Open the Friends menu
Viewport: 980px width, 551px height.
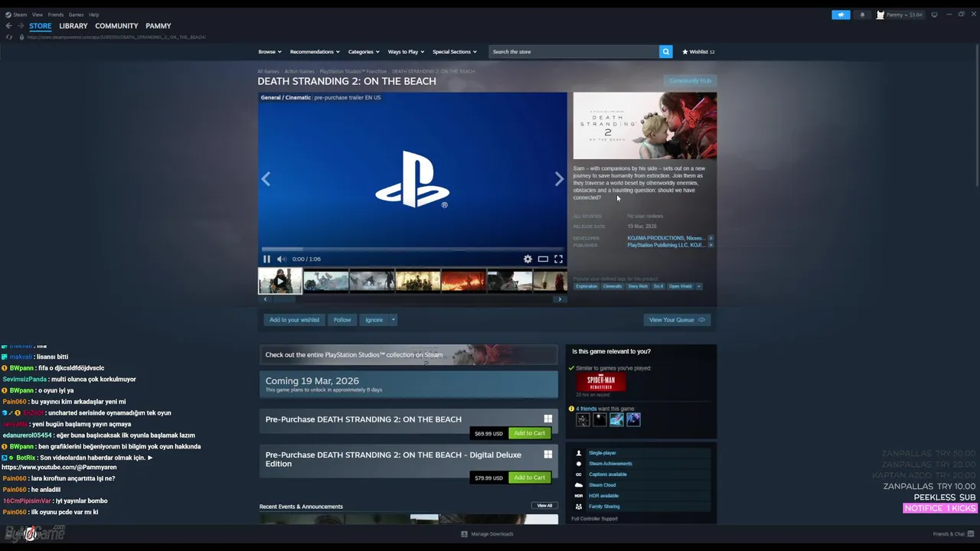56,15
